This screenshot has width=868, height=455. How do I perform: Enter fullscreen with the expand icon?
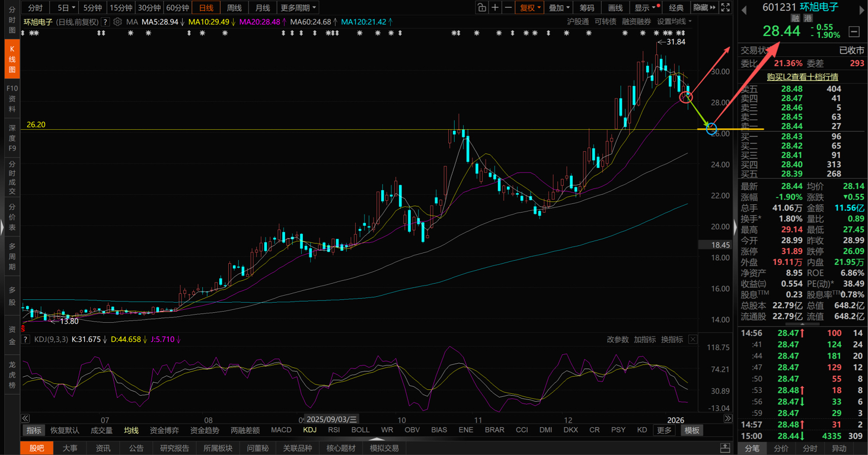coord(725,8)
